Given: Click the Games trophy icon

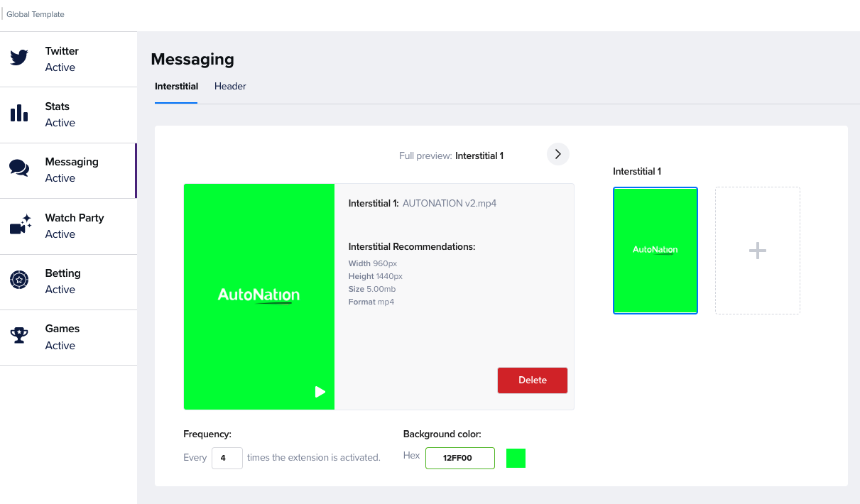Looking at the screenshot, I should tap(19, 335).
